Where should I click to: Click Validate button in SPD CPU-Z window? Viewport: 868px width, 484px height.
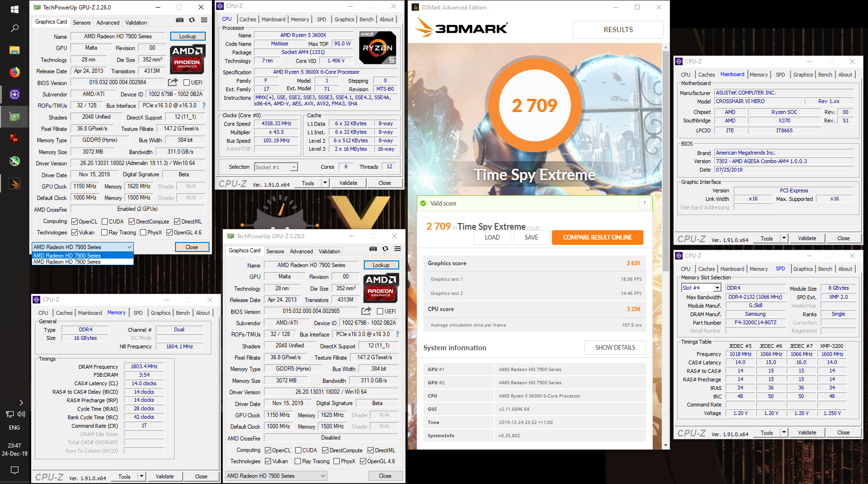point(807,432)
